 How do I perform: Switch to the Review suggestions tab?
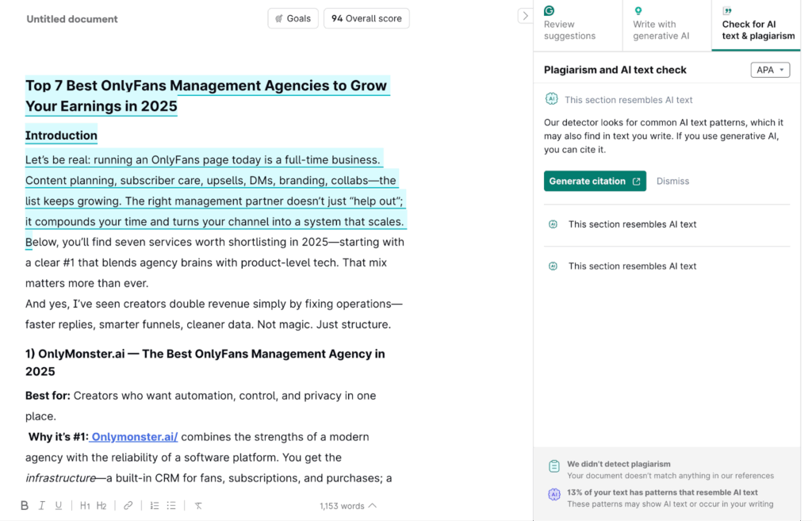(577, 25)
